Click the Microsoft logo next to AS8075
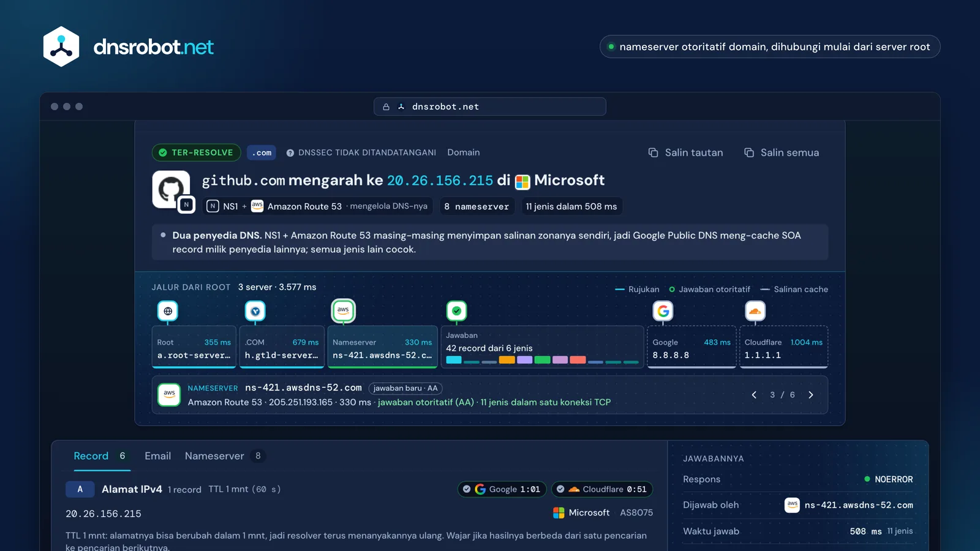The height and width of the screenshot is (551, 980). pos(559,513)
